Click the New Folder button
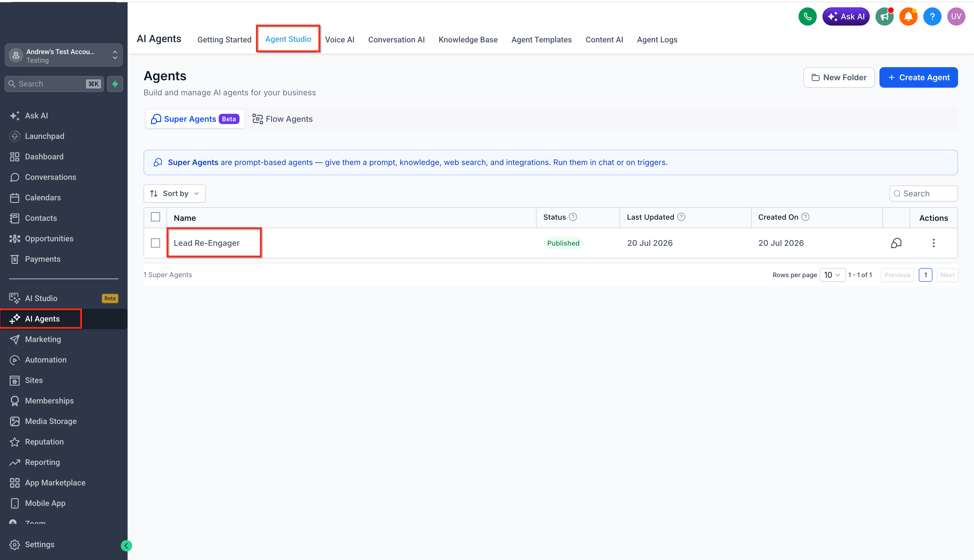The image size is (974, 560). [839, 77]
